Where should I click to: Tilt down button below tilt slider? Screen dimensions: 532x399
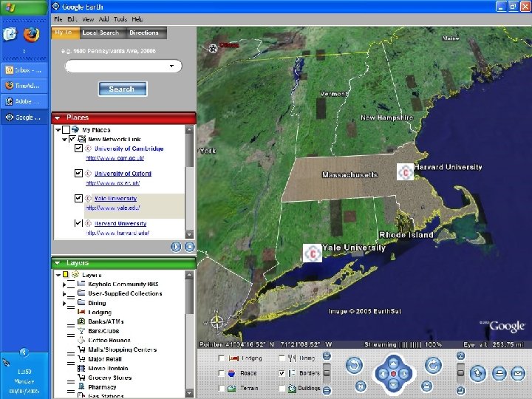(460, 390)
